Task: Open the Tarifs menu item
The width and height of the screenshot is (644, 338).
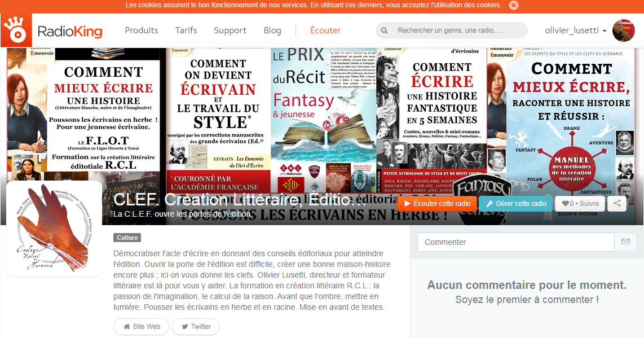Action: [186, 30]
